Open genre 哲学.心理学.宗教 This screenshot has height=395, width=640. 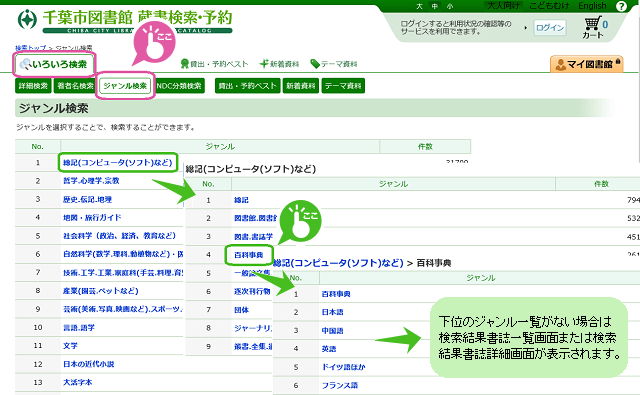[x=91, y=180]
